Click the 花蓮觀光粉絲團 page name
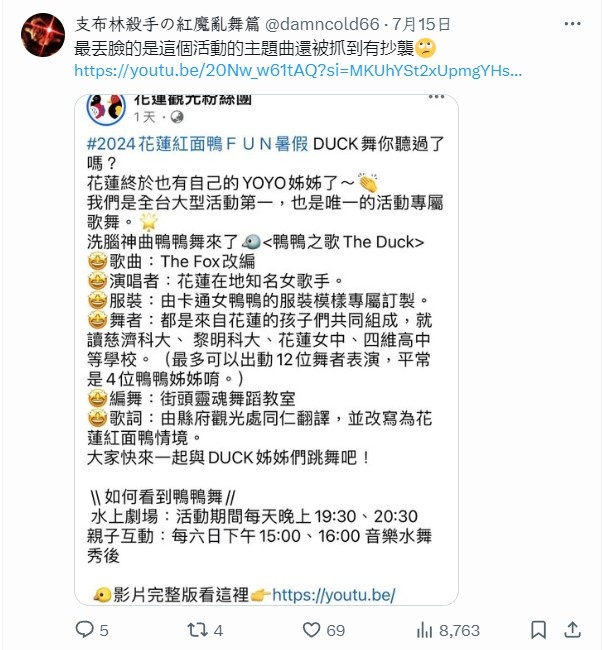Viewport: 604px width, 650px height. pos(193,99)
